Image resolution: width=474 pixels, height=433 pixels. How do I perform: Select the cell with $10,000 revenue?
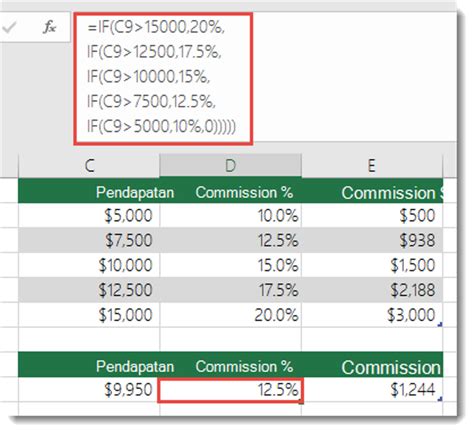click(89, 265)
